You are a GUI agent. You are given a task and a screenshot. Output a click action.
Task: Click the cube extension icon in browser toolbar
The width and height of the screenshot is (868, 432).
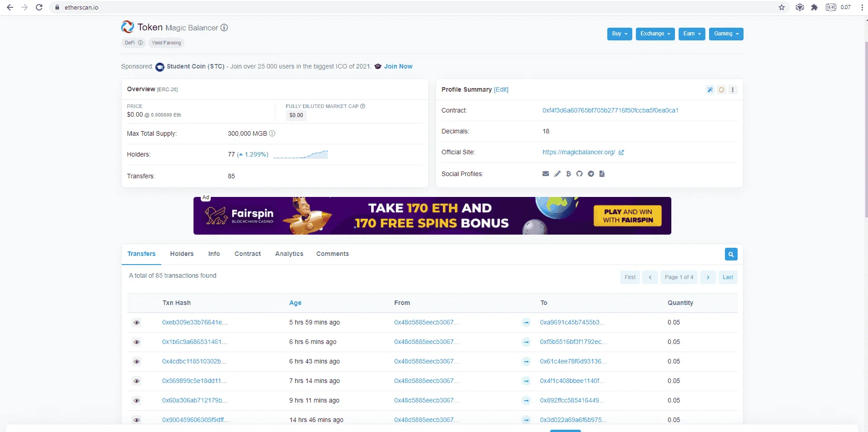point(800,7)
